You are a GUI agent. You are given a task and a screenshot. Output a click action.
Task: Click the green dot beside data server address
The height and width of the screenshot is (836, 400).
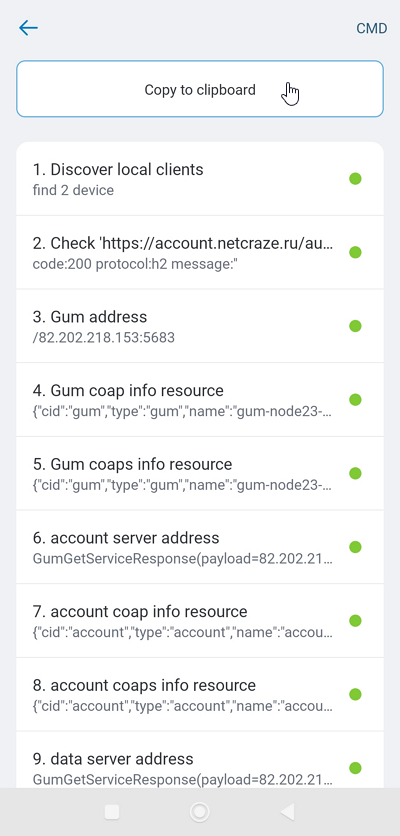[x=355, y=768]
